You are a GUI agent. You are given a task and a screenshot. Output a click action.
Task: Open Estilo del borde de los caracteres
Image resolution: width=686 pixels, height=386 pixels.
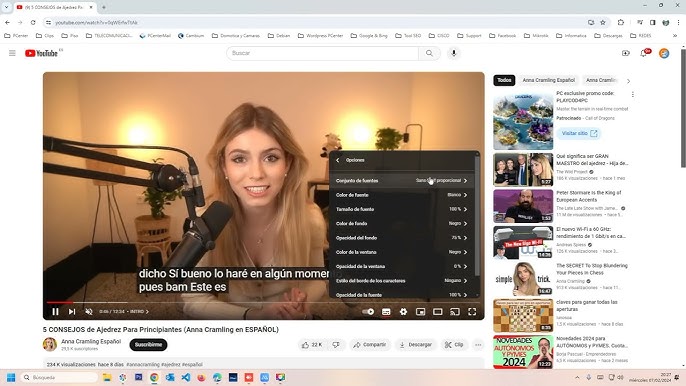[x=402, y=281]
